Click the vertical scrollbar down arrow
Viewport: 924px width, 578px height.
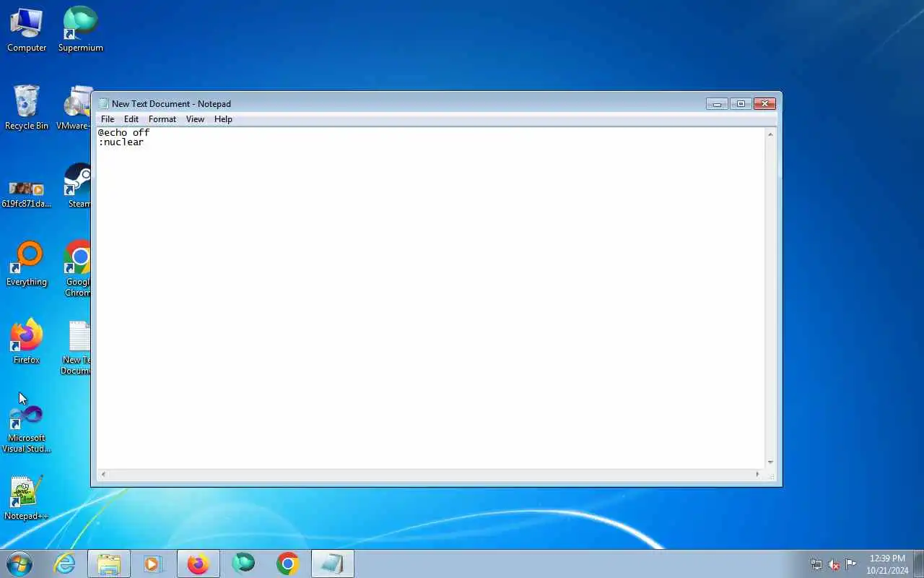[770, 462]
